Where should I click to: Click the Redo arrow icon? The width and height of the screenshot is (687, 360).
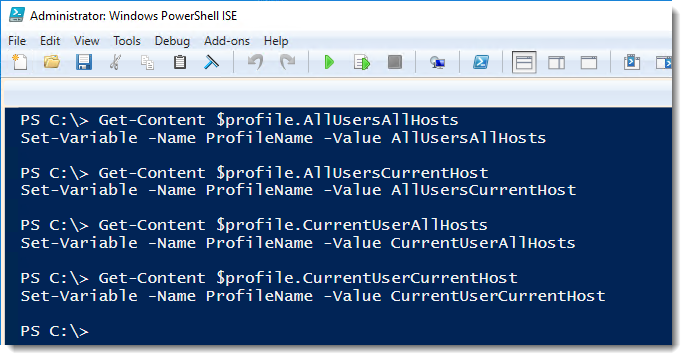287,62
